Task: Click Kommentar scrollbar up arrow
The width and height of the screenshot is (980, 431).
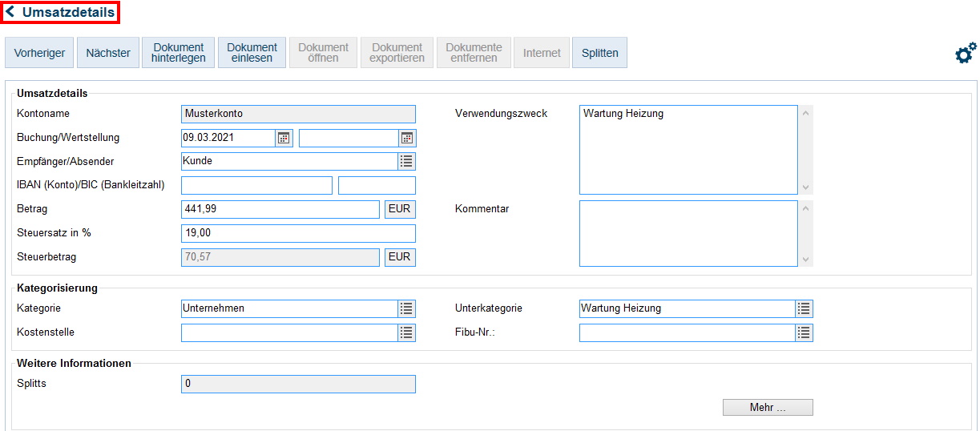Action: tap(806, 207)
